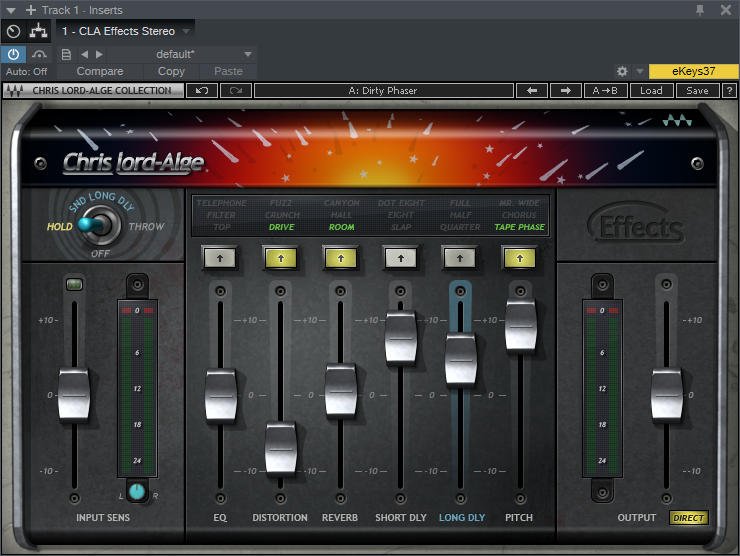Toggle Reverb mode arrow button
The height and width of the screenshot is (556, 740).
[x=341, y=258]
